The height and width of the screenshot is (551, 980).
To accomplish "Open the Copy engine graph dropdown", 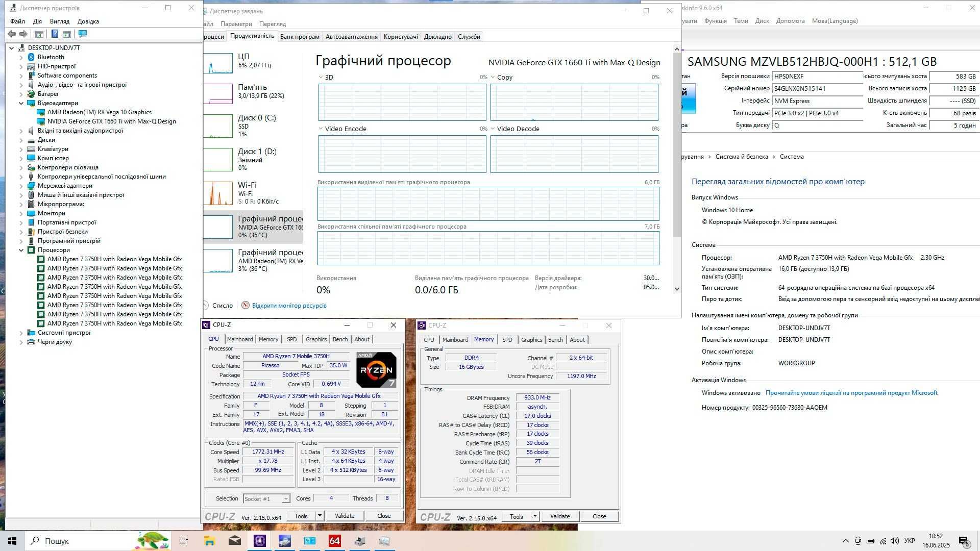I will tap(493, 78).
